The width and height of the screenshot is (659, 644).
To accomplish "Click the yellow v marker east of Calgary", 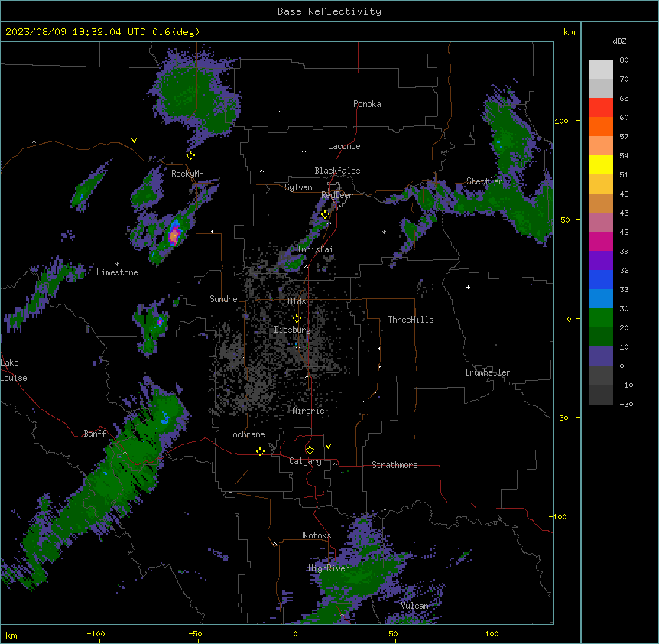I will [x=328, y=447].
